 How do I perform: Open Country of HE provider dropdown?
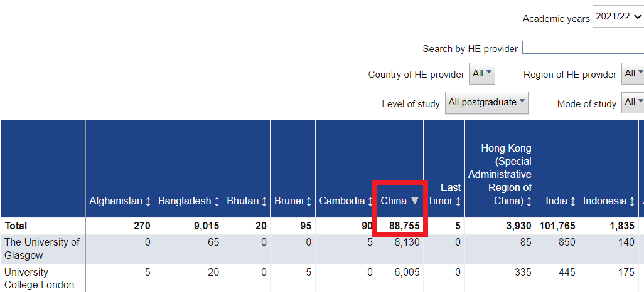(482, 74)
